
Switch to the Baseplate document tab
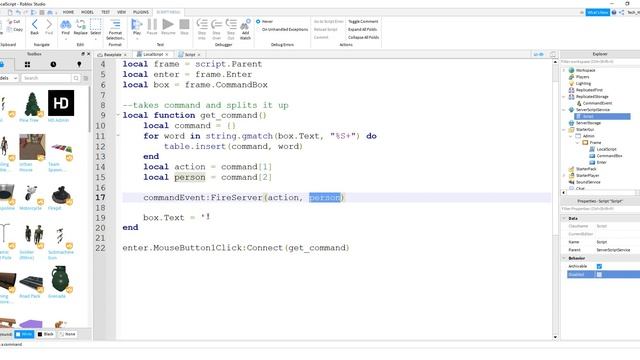click(112, 54)
